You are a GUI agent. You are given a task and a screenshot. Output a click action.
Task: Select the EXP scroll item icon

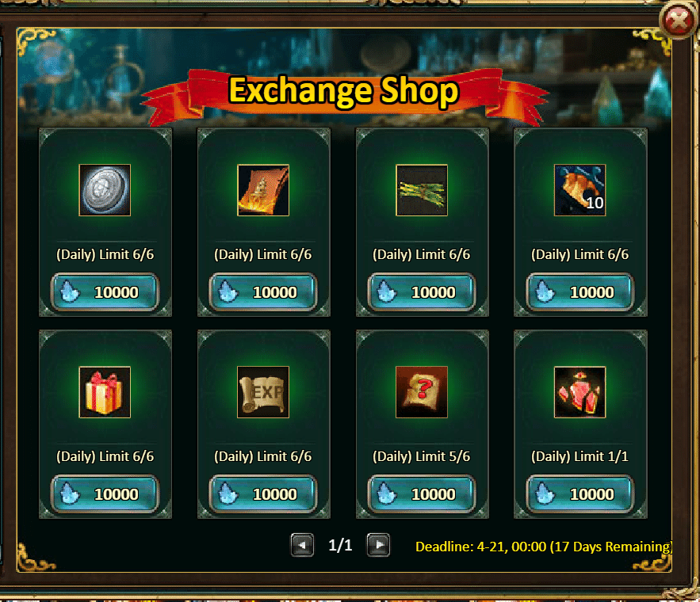coord(263,392)
